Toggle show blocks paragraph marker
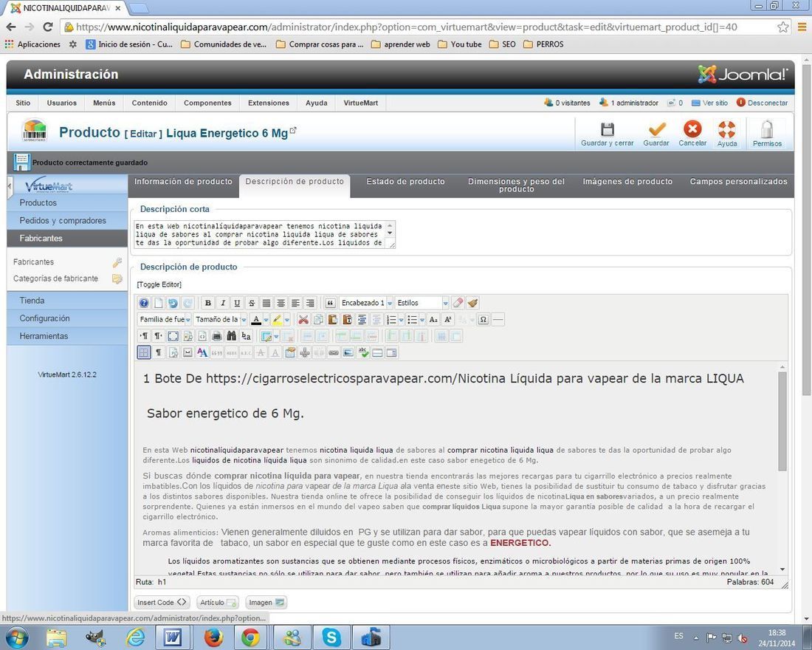The image size is (812, 650). pos(159,353)
